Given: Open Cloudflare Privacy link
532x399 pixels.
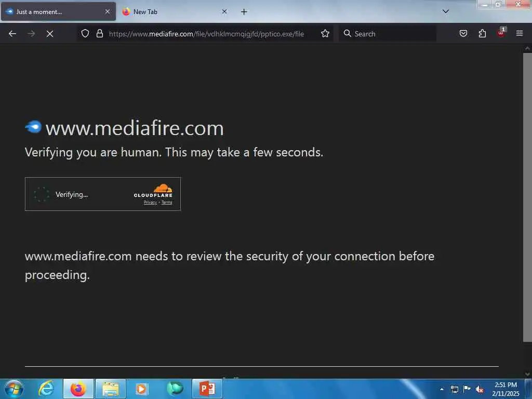Looking at the screenshot, I should coord(150,203).
